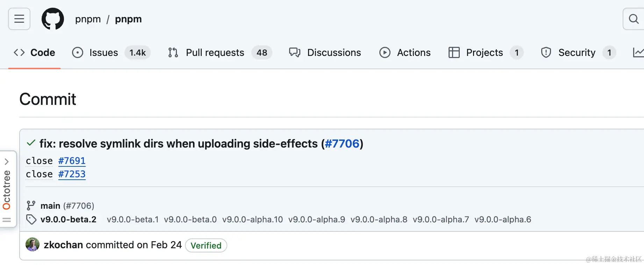Click zkochan's avatar image
644x265 pixels.
click(33, 245)
